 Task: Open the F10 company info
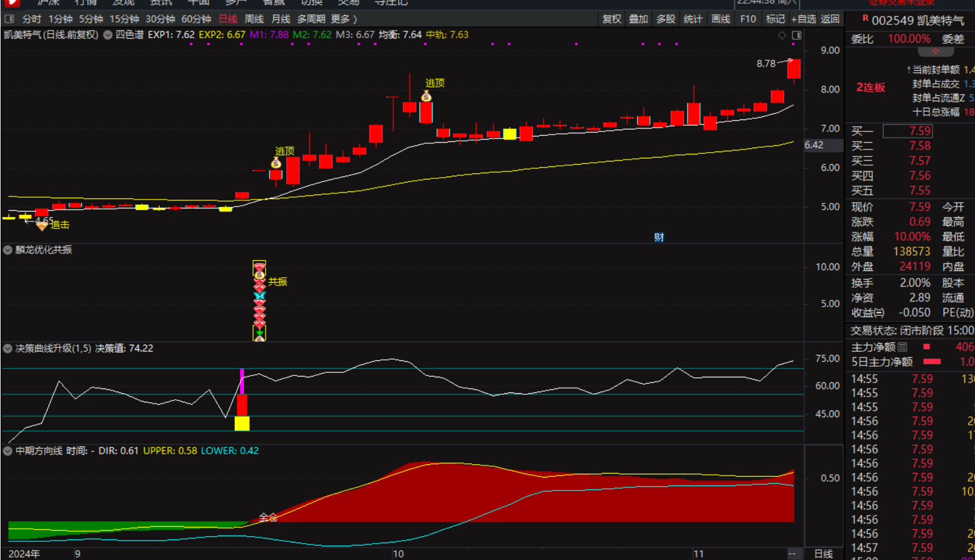click(748, 19)
